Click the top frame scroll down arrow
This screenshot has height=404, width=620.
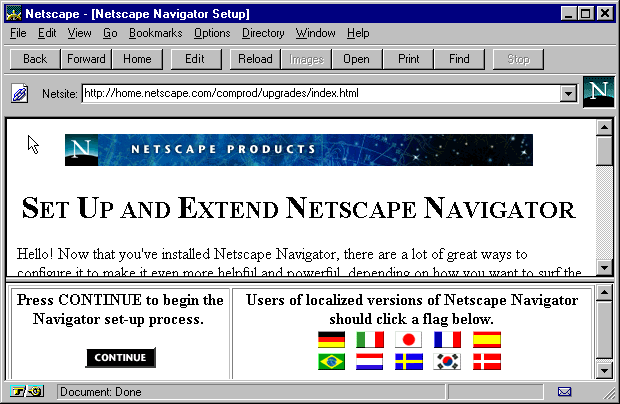605,267
